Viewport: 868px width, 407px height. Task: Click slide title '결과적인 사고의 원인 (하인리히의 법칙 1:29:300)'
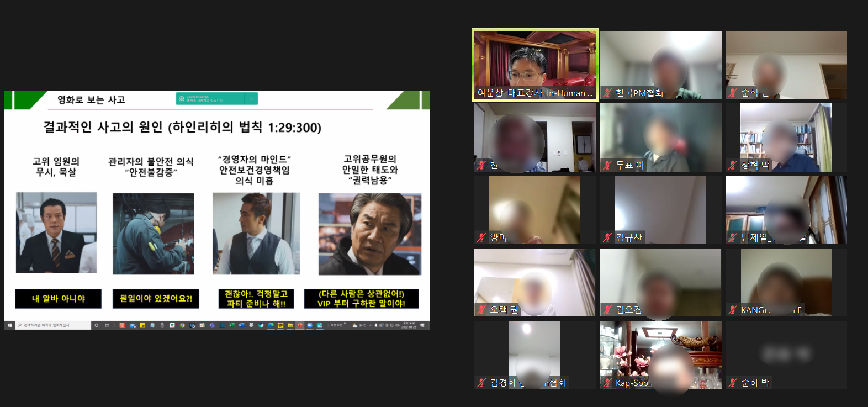point(182,128)
